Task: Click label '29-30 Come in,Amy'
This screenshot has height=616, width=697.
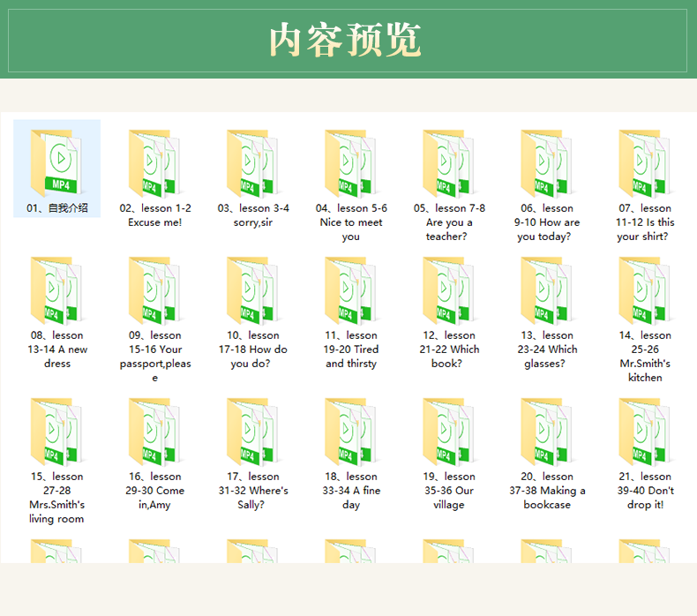Action: tap(155, 491)
